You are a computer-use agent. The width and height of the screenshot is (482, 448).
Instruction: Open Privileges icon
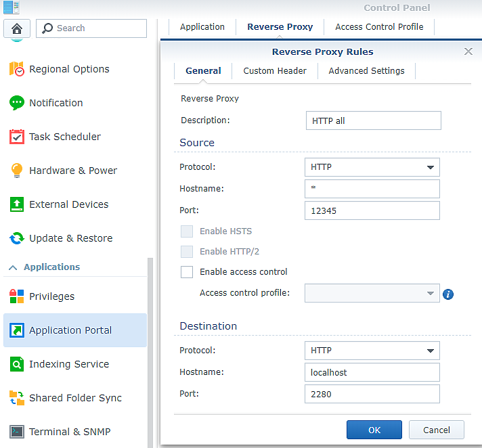click(x=17, y=296)
